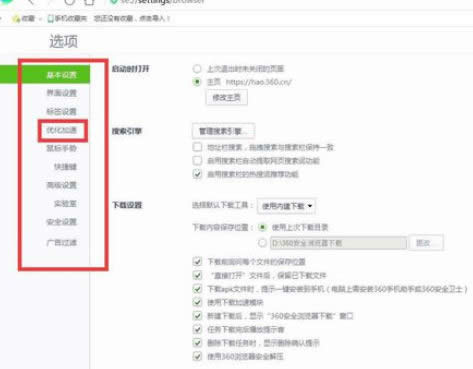Toggle 使用360浏览器安全解压 checkbox
The height and width of the screenshot is (369, 473).
pyautogui.click(x=197, y=356)
